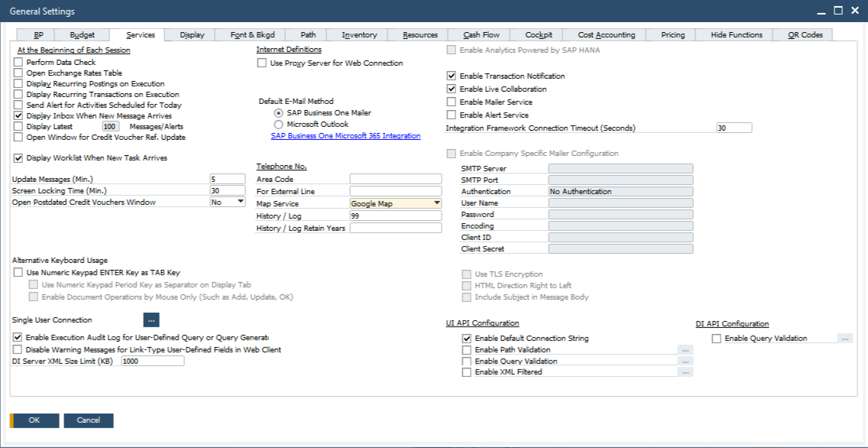Click Screen Locking Time field

(x=228, y=190)
